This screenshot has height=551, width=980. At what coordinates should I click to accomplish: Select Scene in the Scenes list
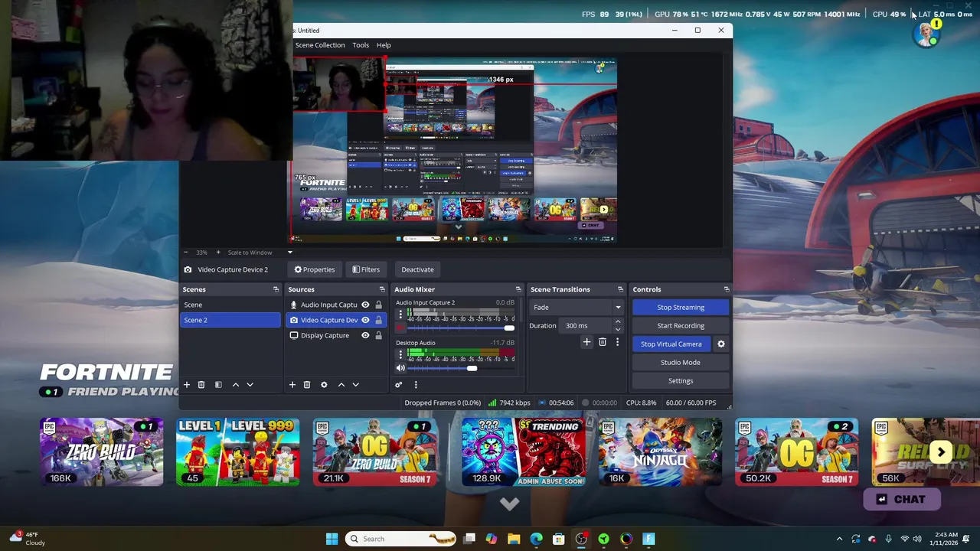coord(230,305)
